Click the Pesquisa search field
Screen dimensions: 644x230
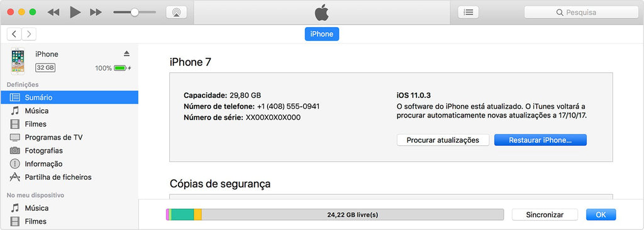581,13
